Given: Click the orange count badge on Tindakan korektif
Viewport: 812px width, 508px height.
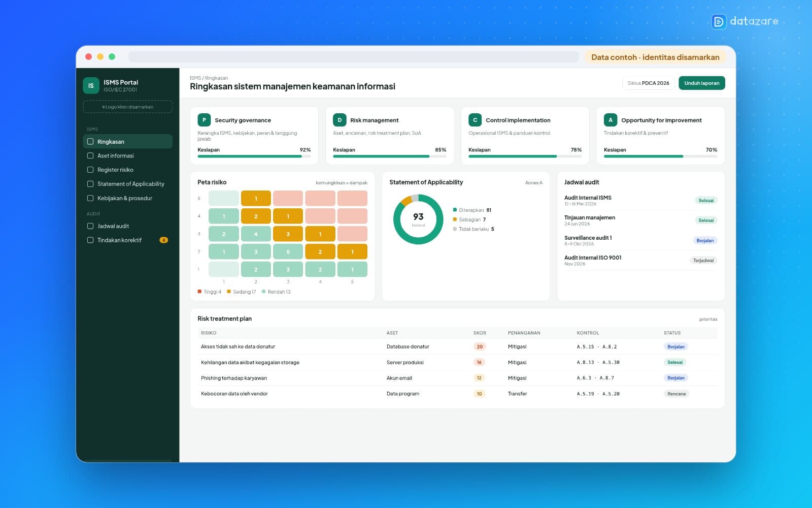Looking at the screenshot, I should [163, 240].
